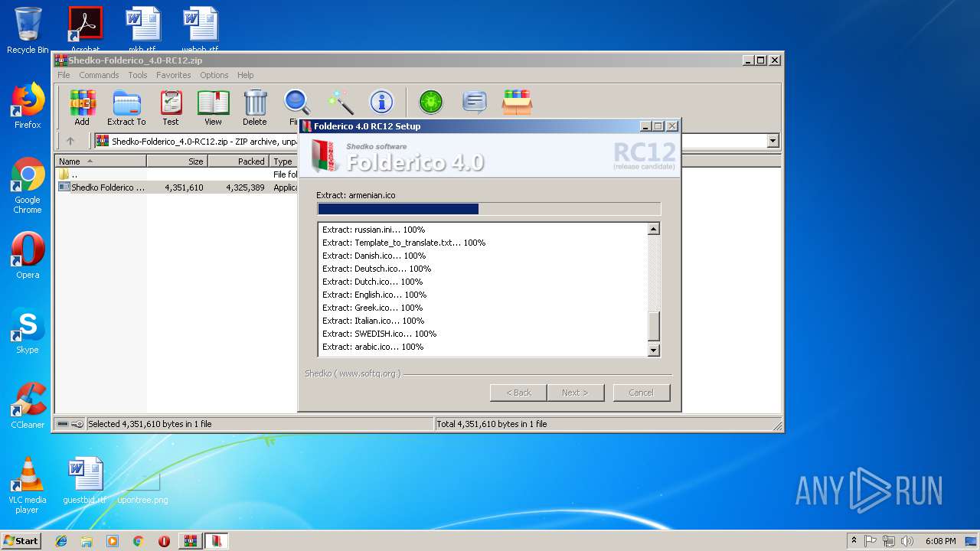Click the extraction progress bar

(x=488, y=209)
